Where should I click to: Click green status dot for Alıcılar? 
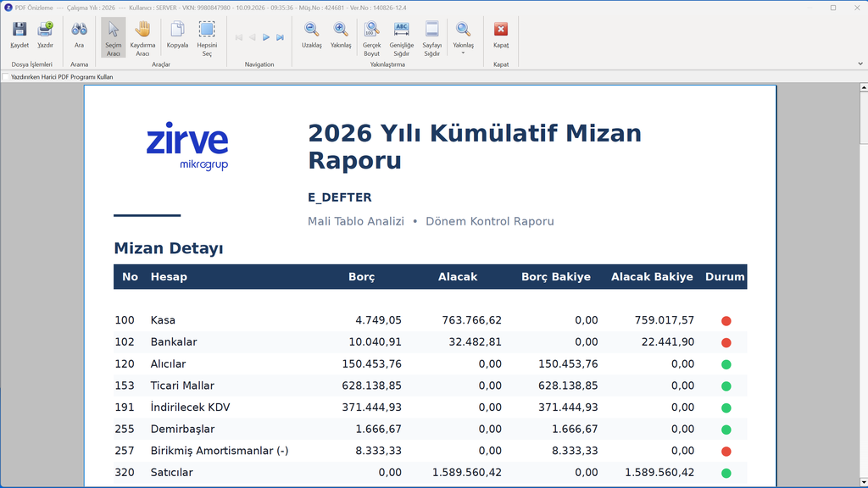(726, 364)
